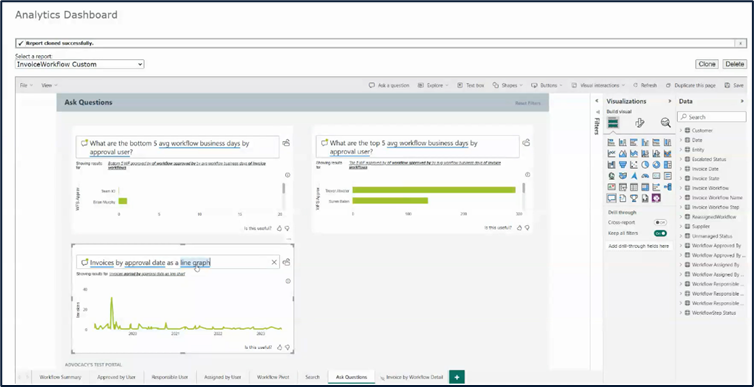Collapse the Visualizations pane arrow
754x387 pixels.
point(669,101)
